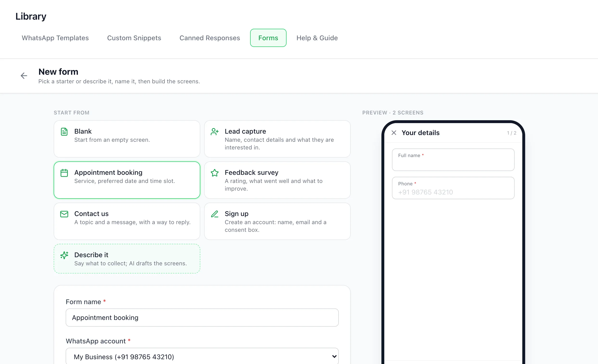Close the phone preview with the X icon
Screen dimensions: 598x364
coord(394,133)
